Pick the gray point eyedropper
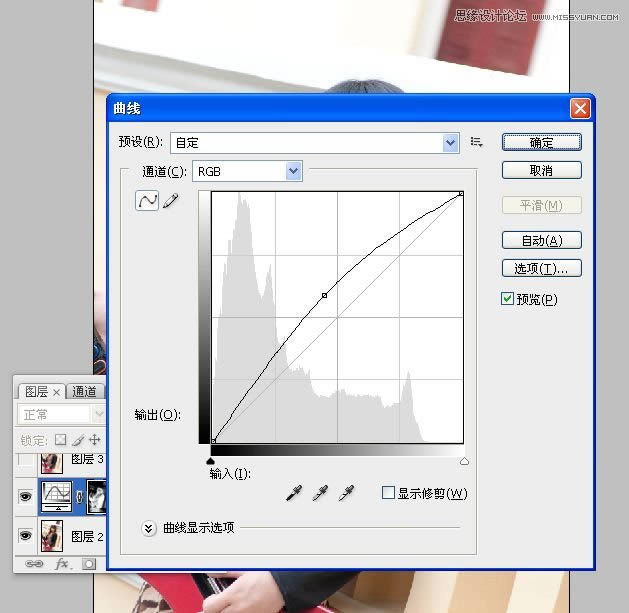This screenshot has height=613, width=629. point(321,493)
